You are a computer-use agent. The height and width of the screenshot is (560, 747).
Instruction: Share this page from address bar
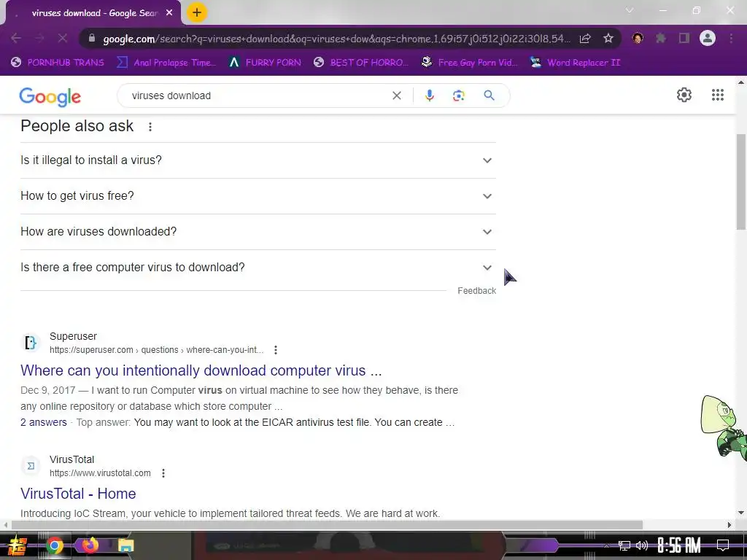tap(585, 38)
